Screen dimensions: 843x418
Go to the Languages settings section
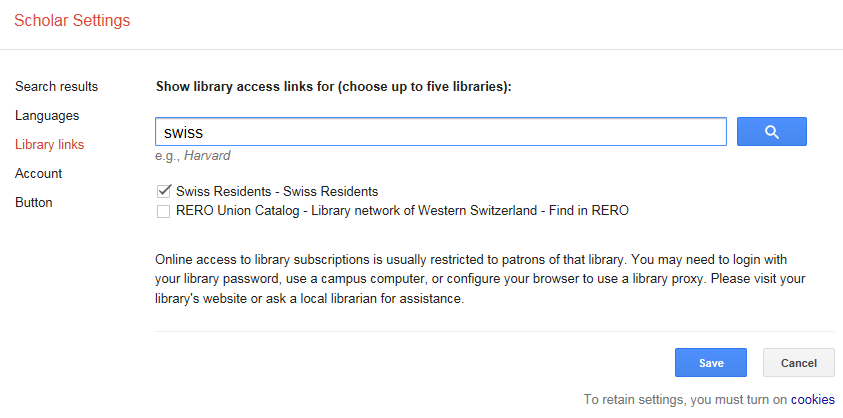click(x=47, y=116)
